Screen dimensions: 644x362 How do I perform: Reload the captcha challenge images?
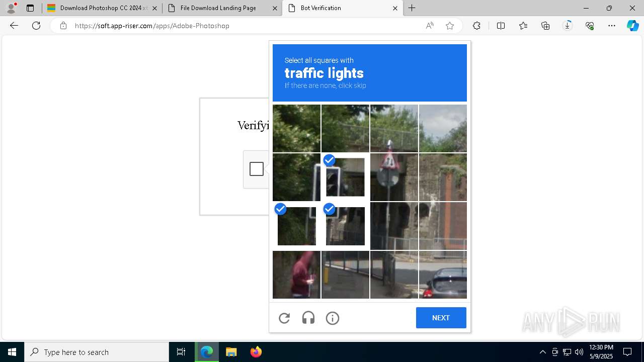coord(284,318)
